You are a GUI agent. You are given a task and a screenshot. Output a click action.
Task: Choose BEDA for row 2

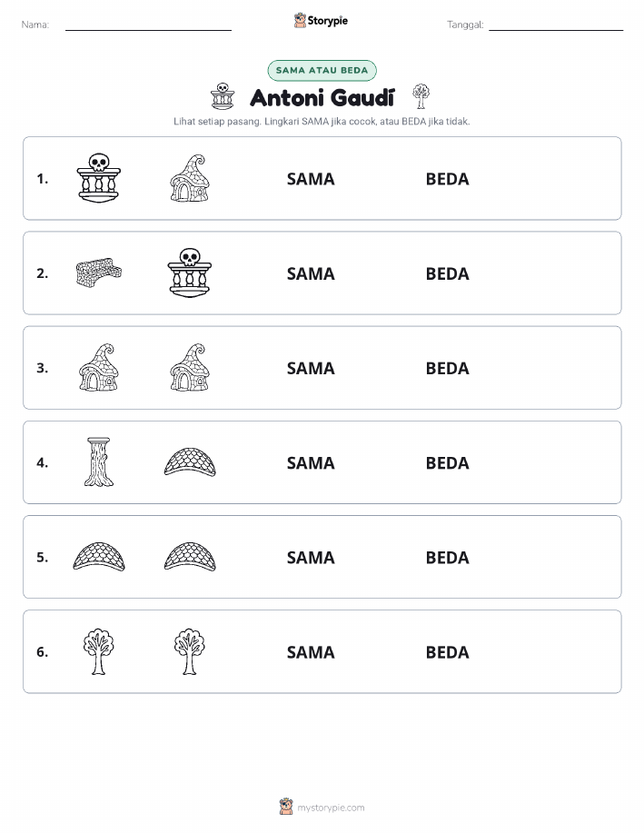[448, 273]
